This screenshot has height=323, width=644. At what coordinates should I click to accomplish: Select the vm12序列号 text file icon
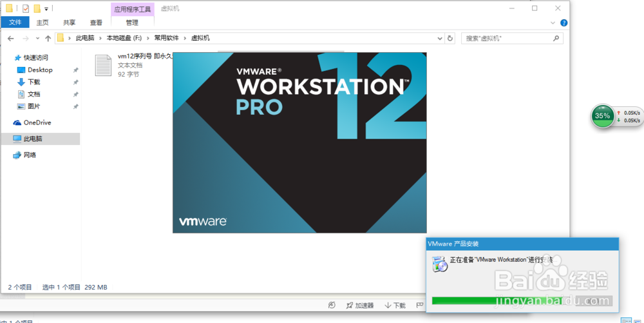[x=103, y=65]
